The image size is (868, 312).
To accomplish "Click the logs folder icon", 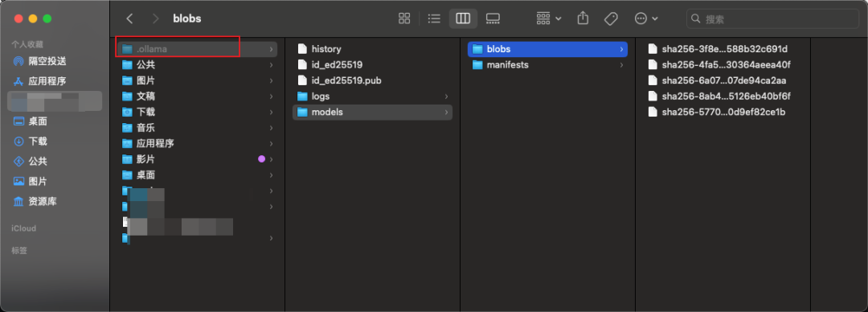I will (x=302, y=96).
